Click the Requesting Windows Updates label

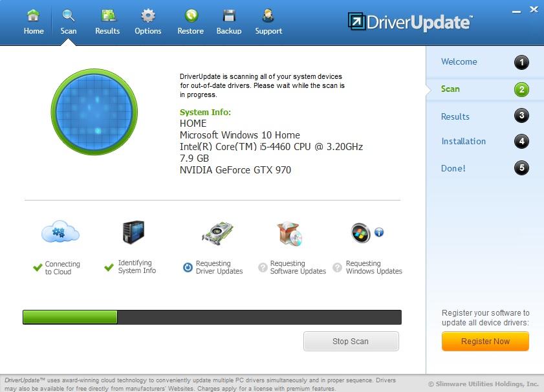pyautogui.click(x=374, y=267)
